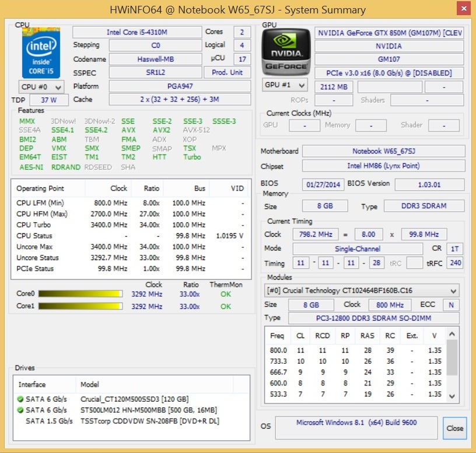Click the Cache field value

pos(180,100)
